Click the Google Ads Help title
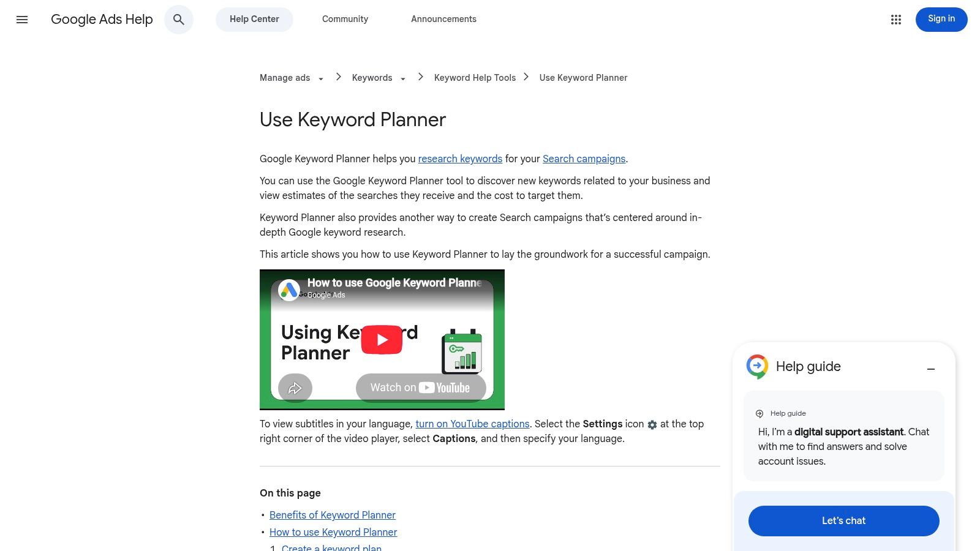 pyautogui.click(x=102, y=20)
